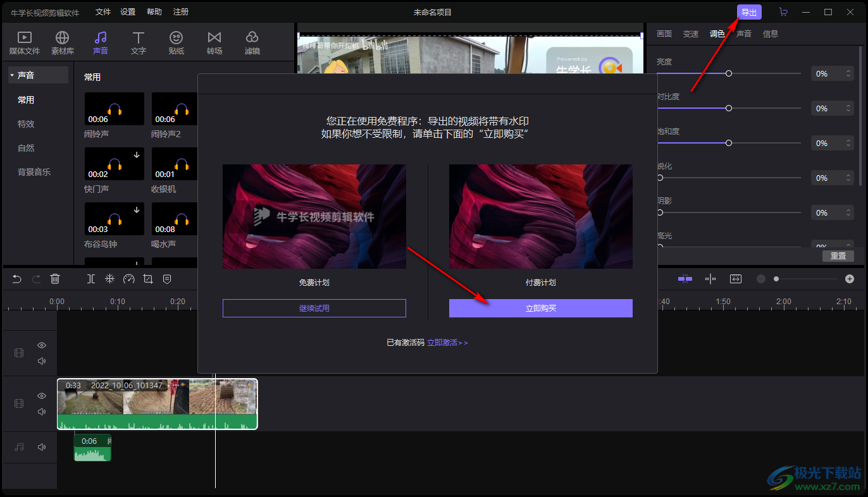Click the 对比度 contrast slider handle
The height and width of the screenshot is (497, 868).
click(x=729, y=109)
